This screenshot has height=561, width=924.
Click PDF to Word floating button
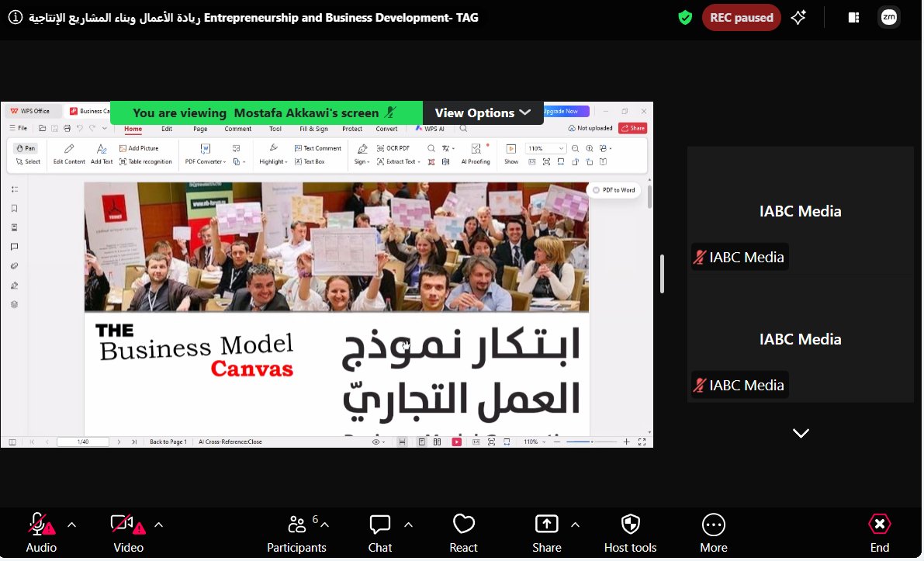tap(614, 190)
